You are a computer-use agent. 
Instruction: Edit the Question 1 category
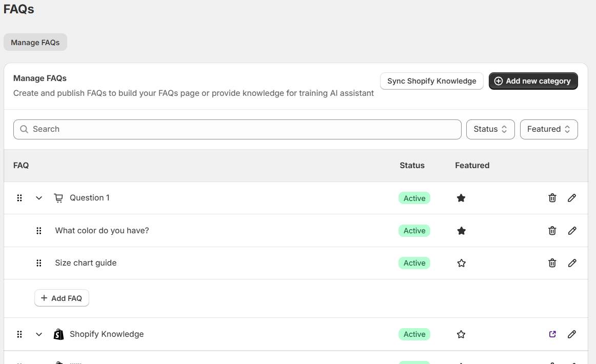coord(572,198)
